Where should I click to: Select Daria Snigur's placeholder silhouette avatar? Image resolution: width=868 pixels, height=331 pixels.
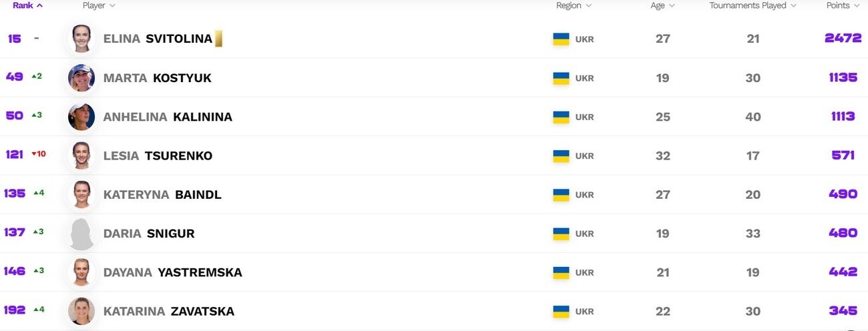pos(81,234)
